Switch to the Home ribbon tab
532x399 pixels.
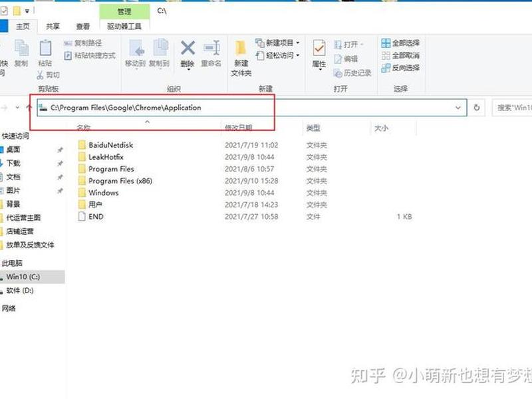pos(23,27)
